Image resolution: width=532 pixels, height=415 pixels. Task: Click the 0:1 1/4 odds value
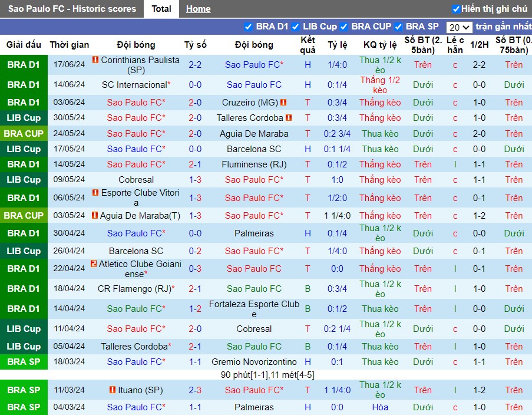tap(337, 149)
